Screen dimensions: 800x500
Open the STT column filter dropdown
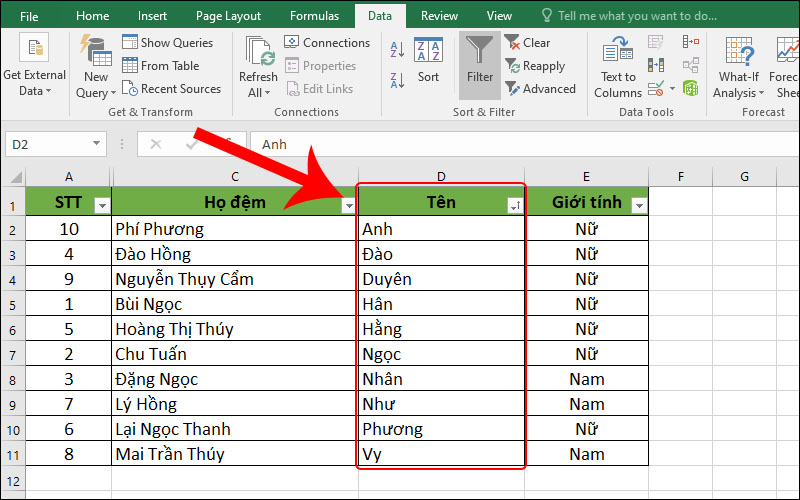(x=102, y=206)
